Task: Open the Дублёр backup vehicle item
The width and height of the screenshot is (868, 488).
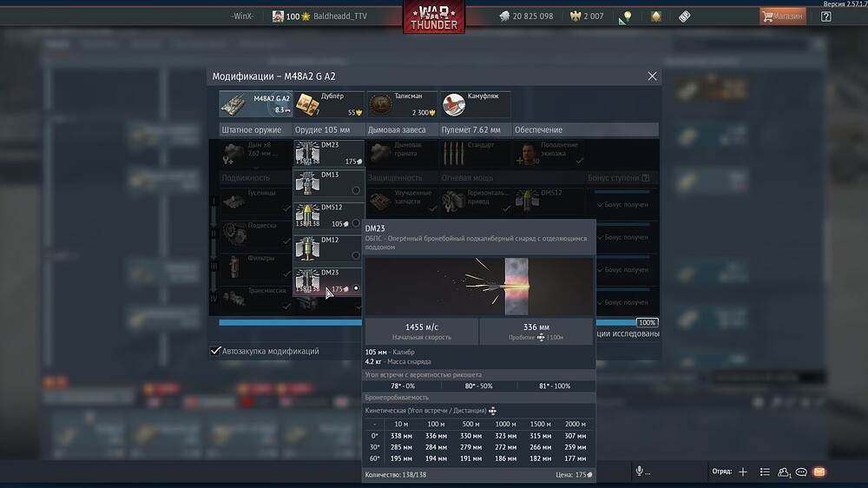Action: pyautogui.click(x=329, y=103)
